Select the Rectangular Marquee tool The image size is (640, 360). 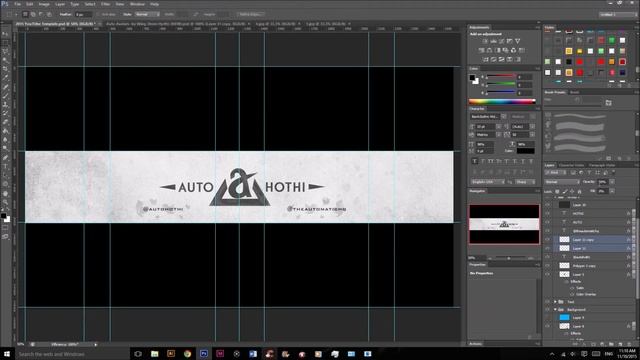pyautogui.click(x=5, y=42)
